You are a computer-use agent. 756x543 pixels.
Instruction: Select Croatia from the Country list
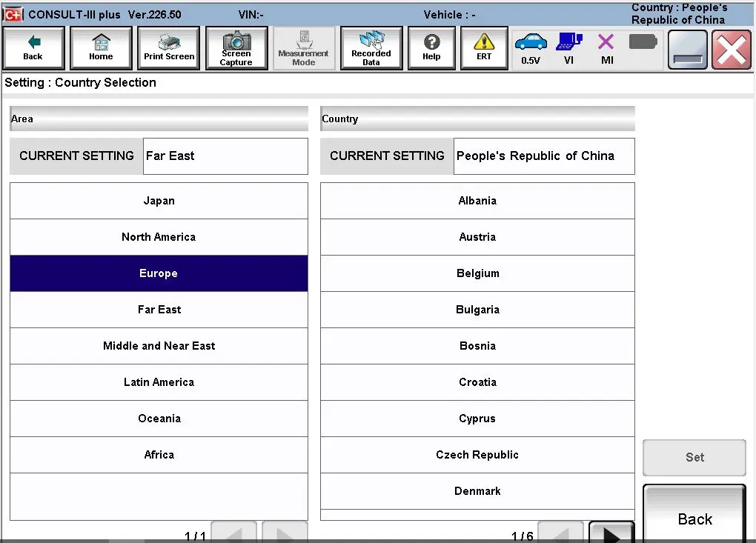tap(477, 382)
